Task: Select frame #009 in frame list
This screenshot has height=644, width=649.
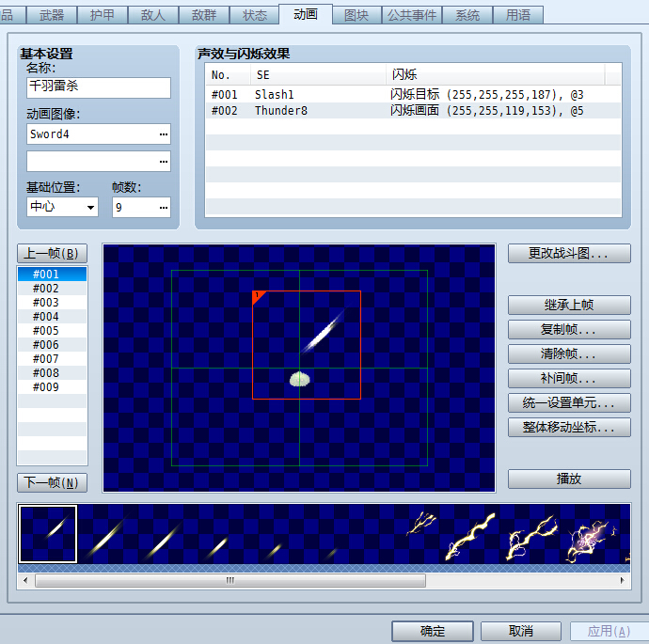Action: 52,386
